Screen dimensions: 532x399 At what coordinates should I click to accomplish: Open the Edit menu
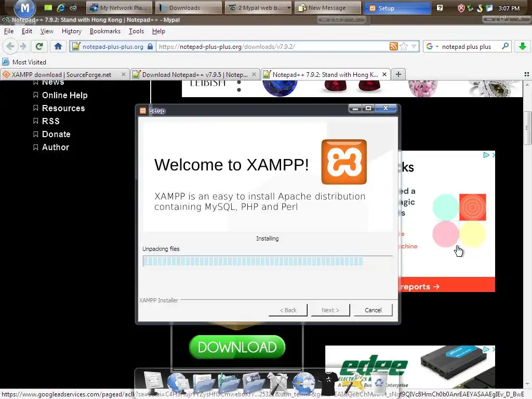[x=27, y=31]
